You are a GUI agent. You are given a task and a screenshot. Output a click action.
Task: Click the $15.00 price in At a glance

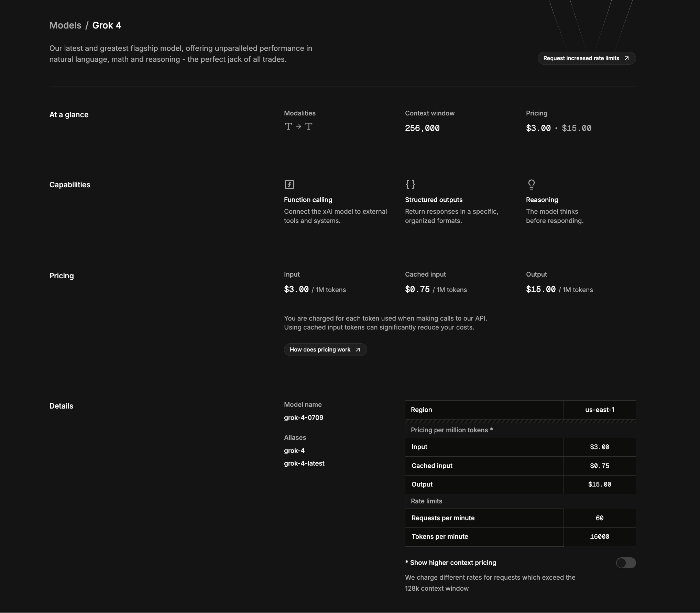pyautogui.click(x=577, y=128)
